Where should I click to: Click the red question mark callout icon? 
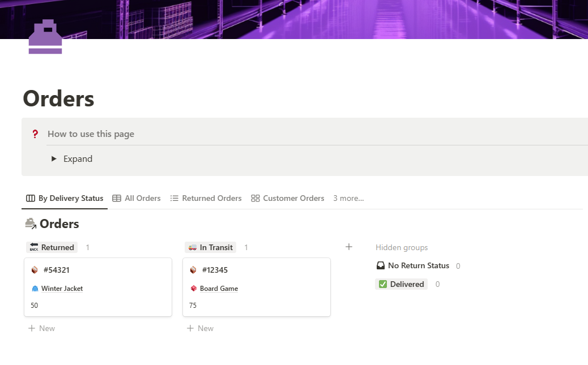pyautogui.click(x=35, y=134)
